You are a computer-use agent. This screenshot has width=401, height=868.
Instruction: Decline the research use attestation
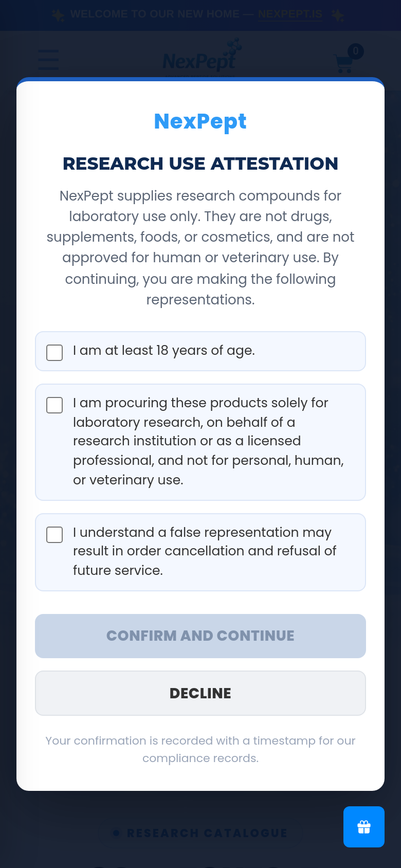pos(200,693)
